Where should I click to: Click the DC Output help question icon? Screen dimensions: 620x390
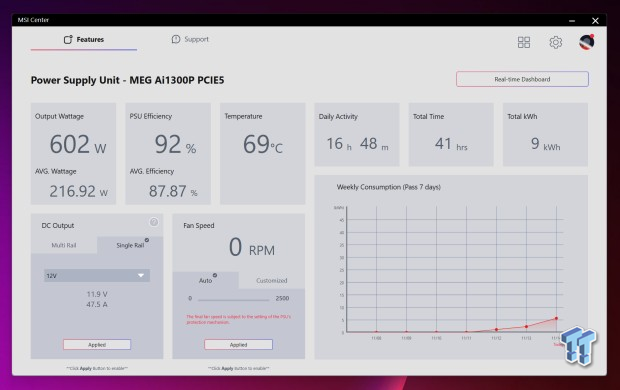154,222
